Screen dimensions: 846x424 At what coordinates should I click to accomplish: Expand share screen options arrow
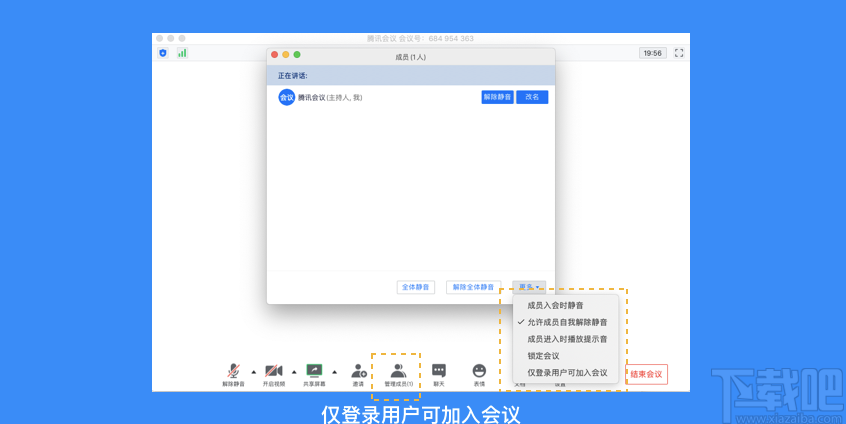coord(335,372)
